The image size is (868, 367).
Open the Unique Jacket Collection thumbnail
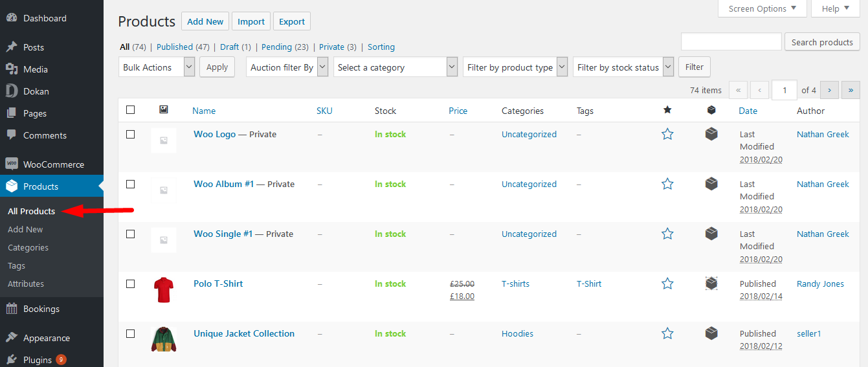[164, 340]
